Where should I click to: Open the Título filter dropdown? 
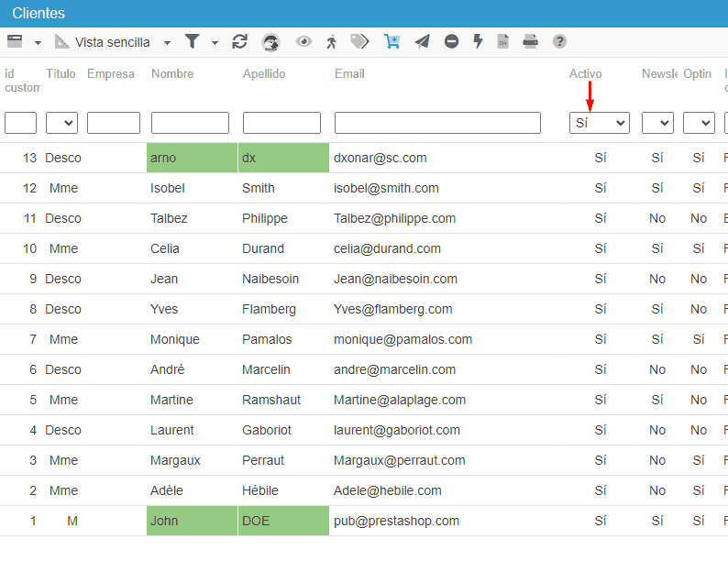click(x=61, y=123)
